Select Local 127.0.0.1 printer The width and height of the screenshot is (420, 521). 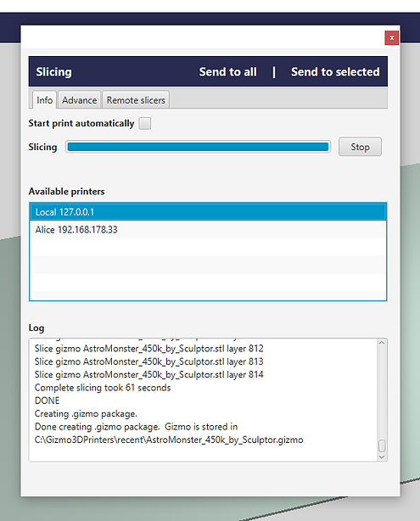[x=208, y=212]
